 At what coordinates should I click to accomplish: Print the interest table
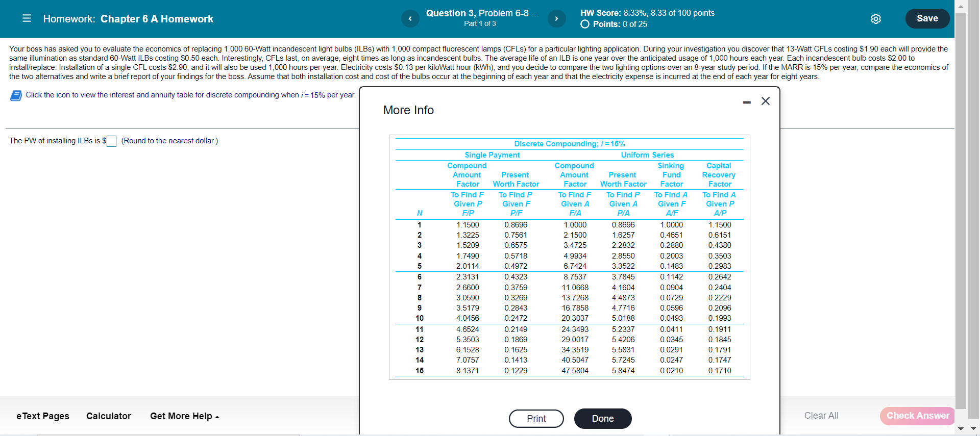pyautogui.click(x=536, y=419)
